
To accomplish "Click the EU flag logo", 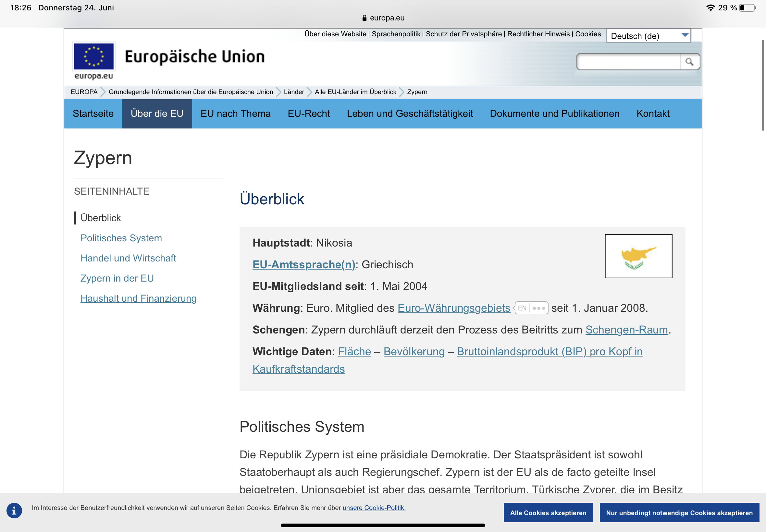I will 94,56.
